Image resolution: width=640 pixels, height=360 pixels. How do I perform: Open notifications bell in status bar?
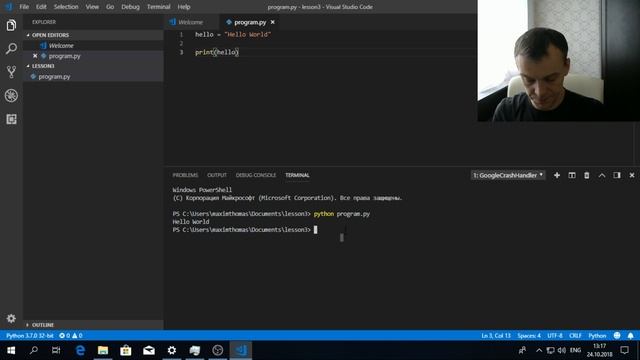click(x=631, y=336)
